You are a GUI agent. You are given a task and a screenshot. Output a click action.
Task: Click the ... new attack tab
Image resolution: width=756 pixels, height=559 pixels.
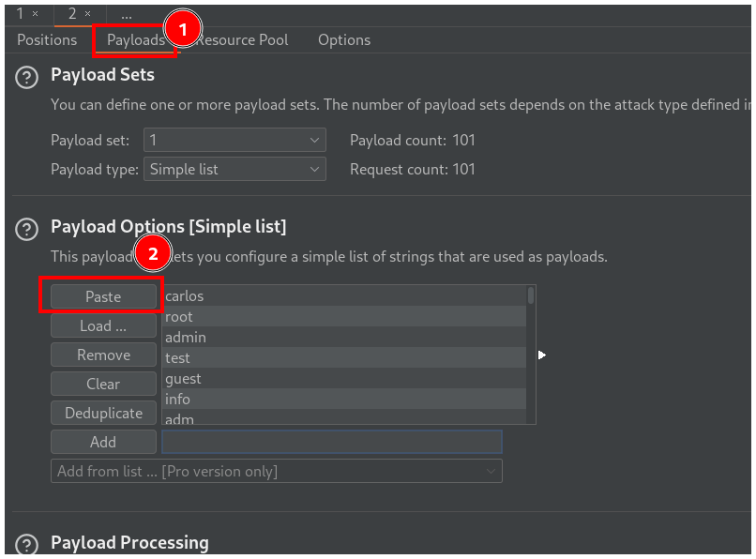pos(127,14)
